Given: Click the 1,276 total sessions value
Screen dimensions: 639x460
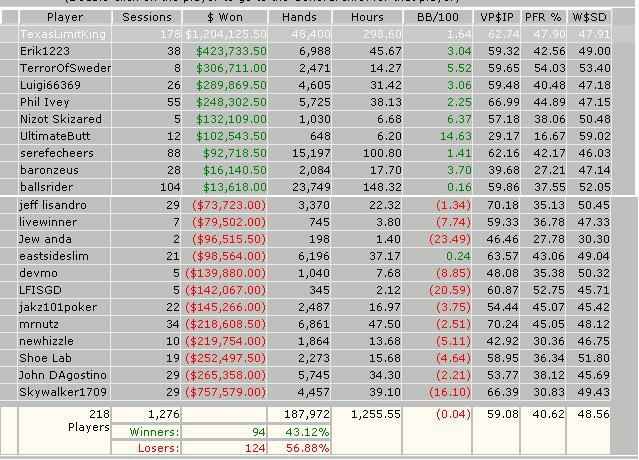Looking at the screenshot, I should [164, 414].
